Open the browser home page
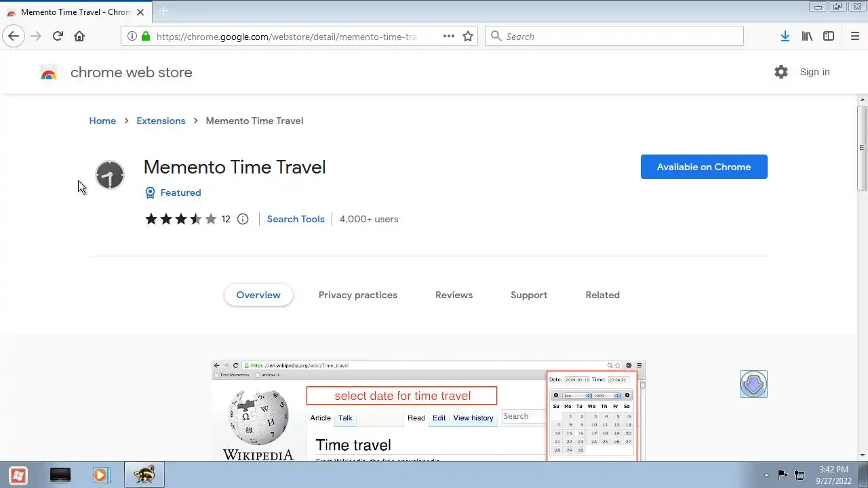868x488 pixels. [79, 37]
